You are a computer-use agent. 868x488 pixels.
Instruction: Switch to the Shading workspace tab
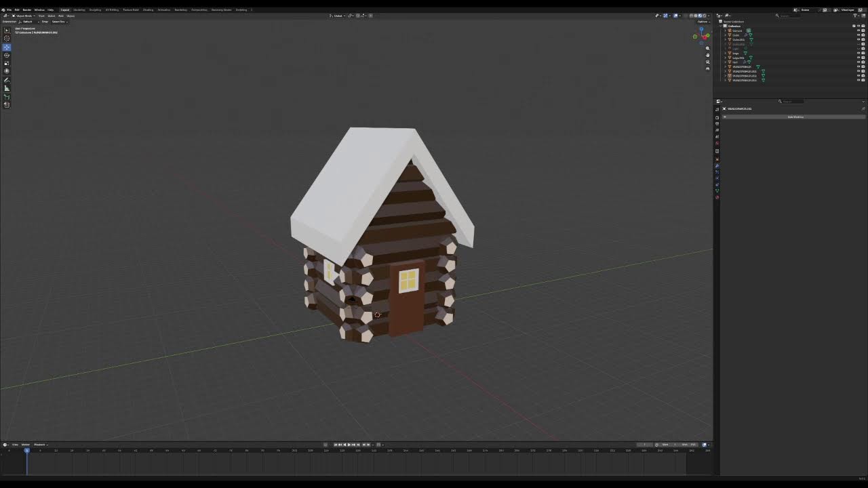click(x=148, y=10)
